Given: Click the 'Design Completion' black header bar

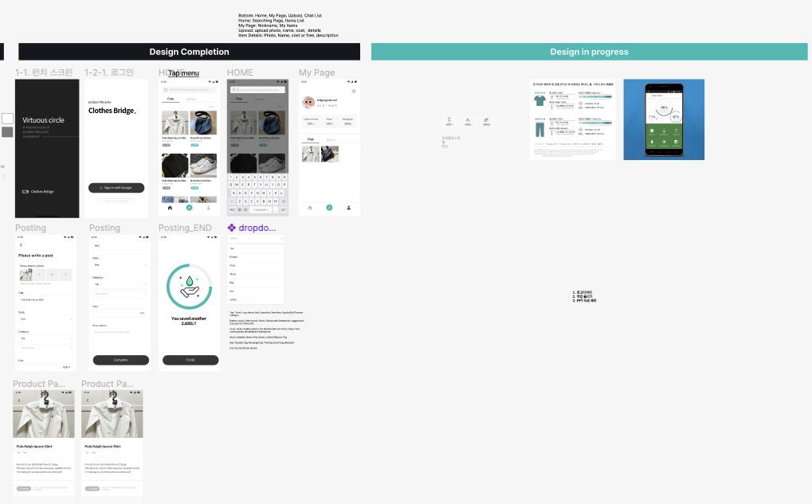Looking at the screenshot, I should [x=189, y=52].
